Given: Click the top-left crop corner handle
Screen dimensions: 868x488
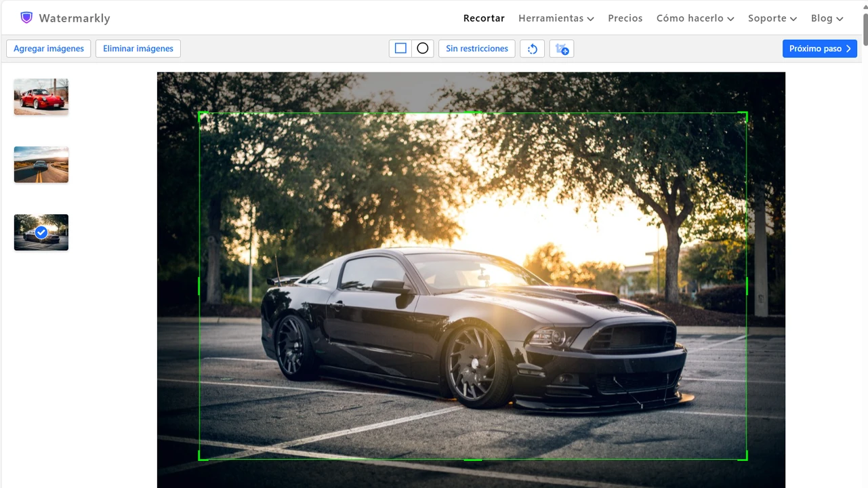Looking at the screenshot, I should pyautogui.click(x=200, y=114).
